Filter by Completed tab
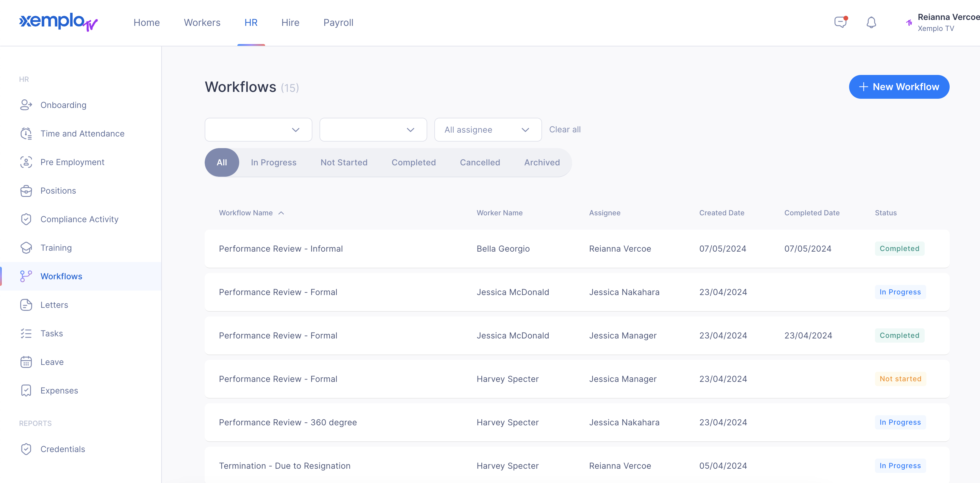 pyautogui.click(x=414, y=162)
